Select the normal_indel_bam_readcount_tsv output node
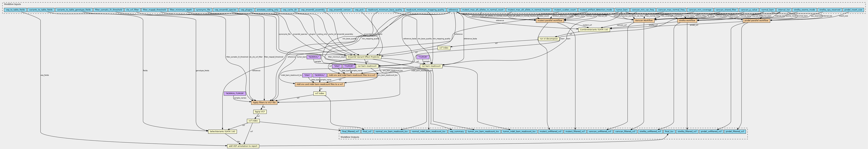 click(429, 132)
